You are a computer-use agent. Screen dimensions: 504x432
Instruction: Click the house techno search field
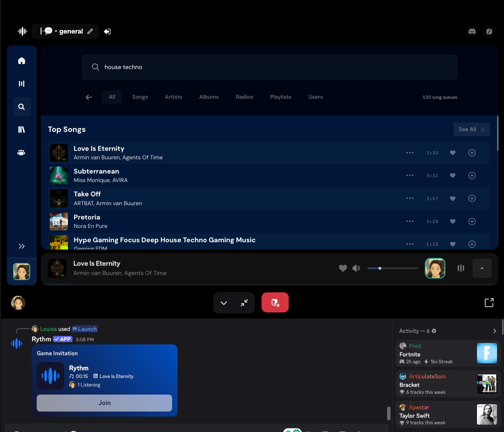coord(270,67)
